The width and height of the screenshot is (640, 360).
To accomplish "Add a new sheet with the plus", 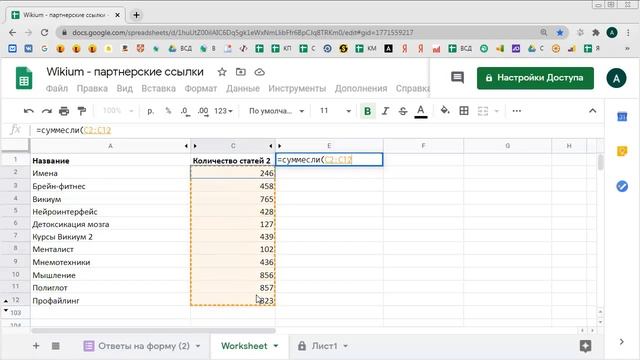I will (36, 346).
